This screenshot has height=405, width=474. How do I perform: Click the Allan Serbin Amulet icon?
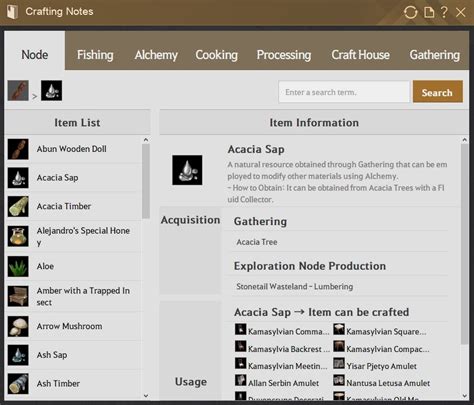(x=240, y=380)
